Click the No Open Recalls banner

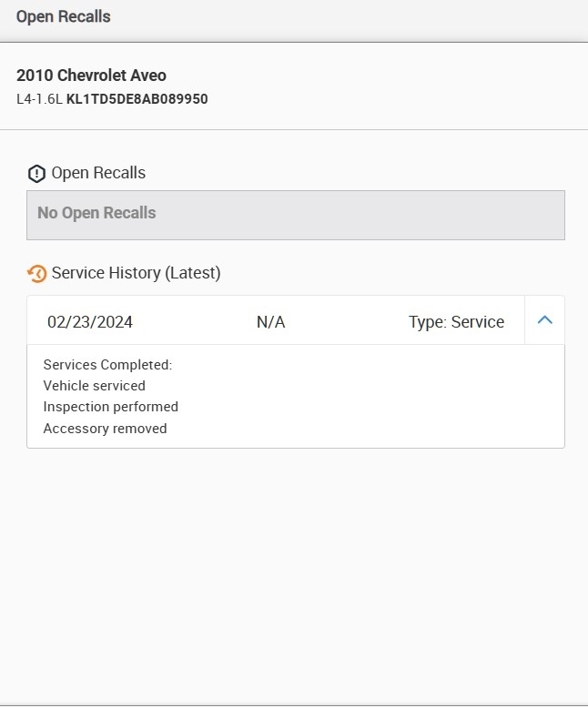coord(295,214)
